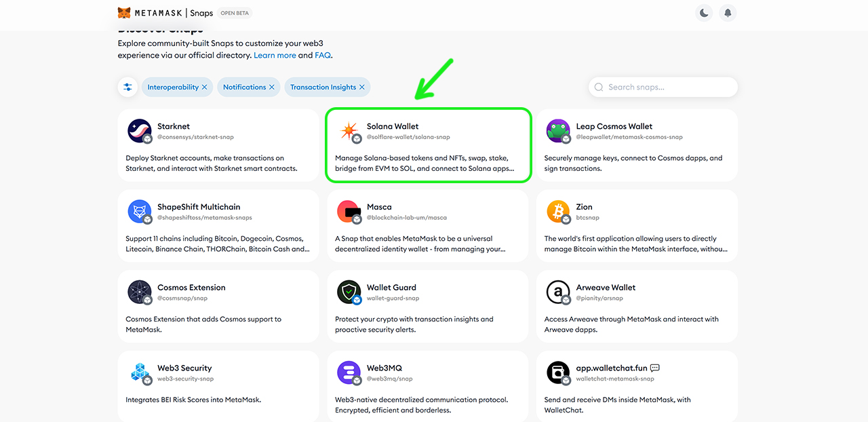Image resolution: width=868 pixels, height=422 pixels.
Task: Click the Zion Bitcoin icon
Action: (558, 211)
